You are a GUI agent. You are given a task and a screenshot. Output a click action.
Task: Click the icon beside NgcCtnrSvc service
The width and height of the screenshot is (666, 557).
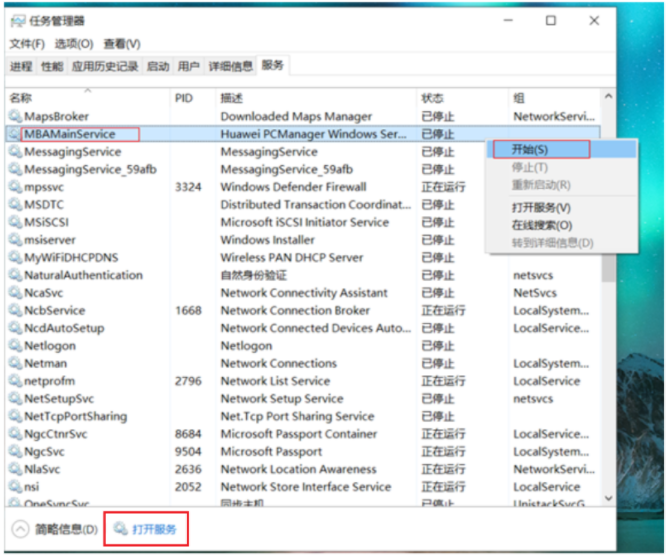(x=15, y=434)
